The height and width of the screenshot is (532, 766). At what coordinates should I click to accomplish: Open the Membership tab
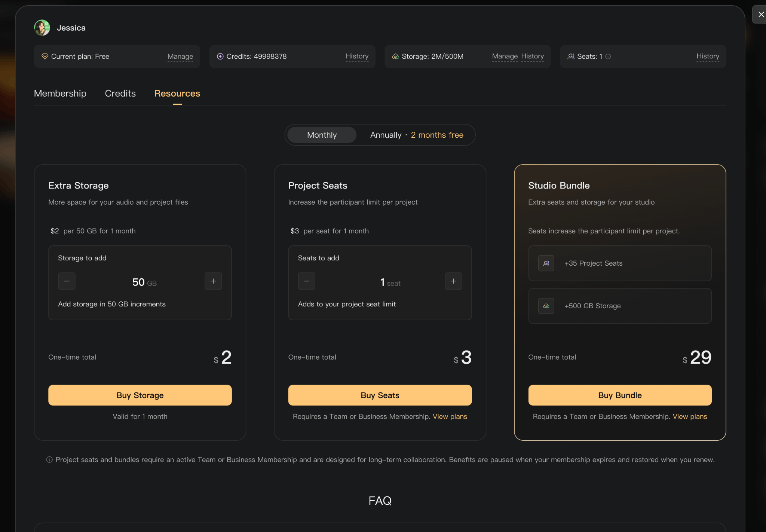click(x=60, y=94)
